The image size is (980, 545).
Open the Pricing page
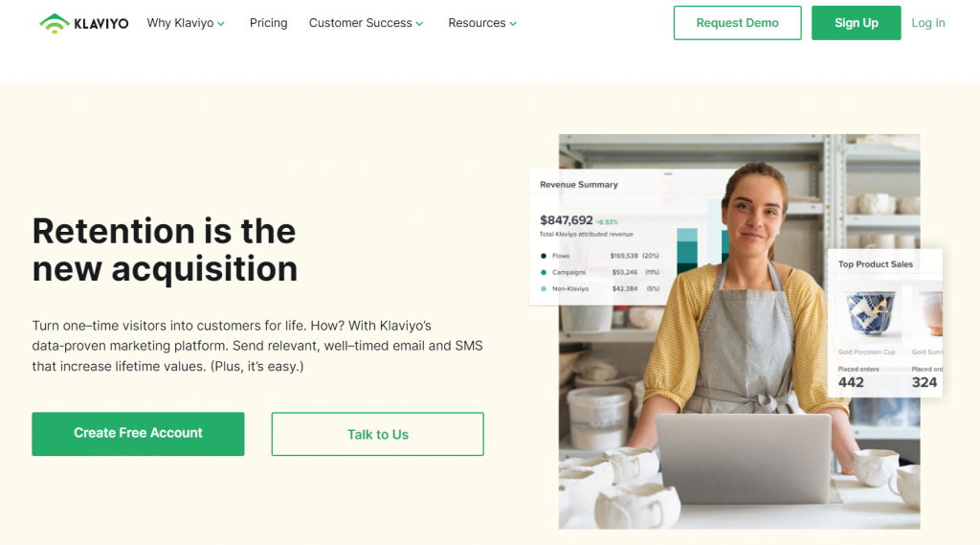[x=269, y=23]
